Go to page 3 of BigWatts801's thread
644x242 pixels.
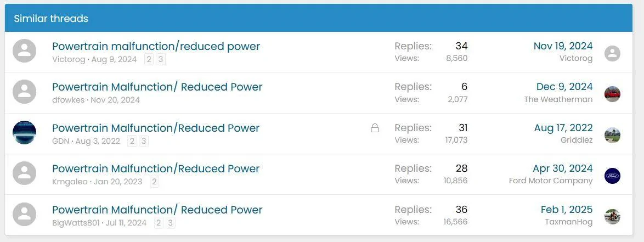[171, 222]
